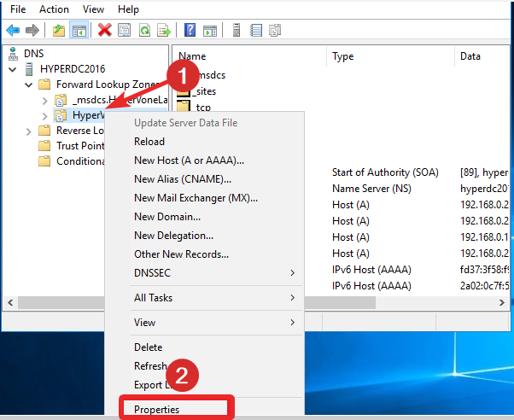Choose Refresh from context menu
The height and width of the screenshot is (420, 514).
[x=150, y=366]
